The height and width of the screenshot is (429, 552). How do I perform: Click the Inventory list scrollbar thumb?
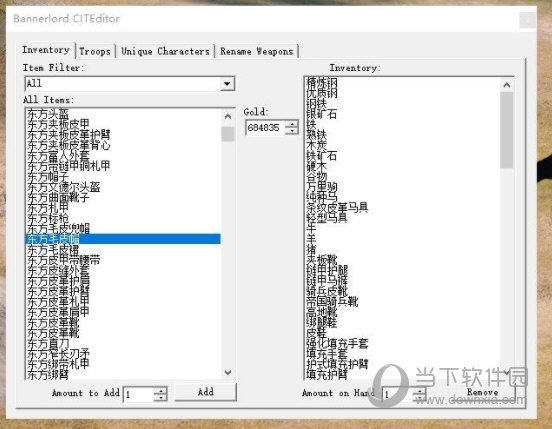[507, 130]
